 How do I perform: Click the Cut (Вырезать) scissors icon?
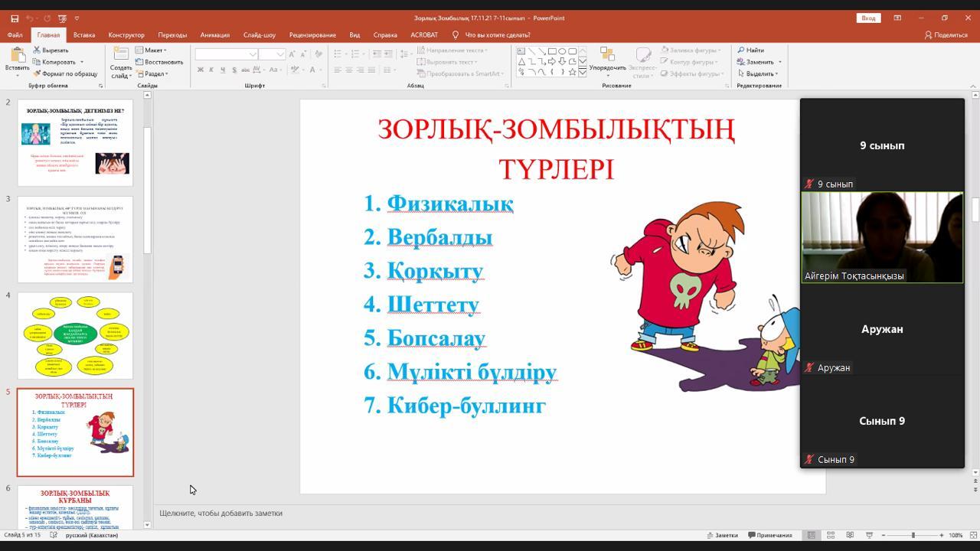[x=37, y=51]
